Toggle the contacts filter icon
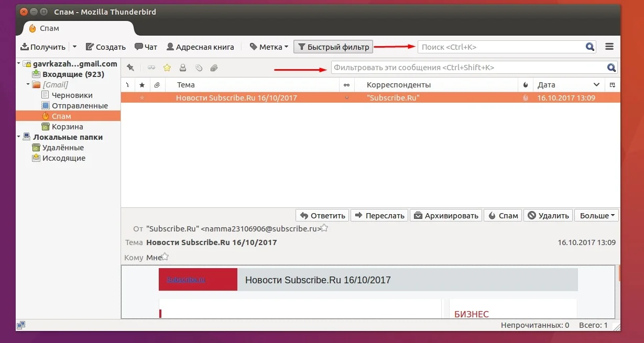This screenshot has height=343, width=644. tap(183, 68)
